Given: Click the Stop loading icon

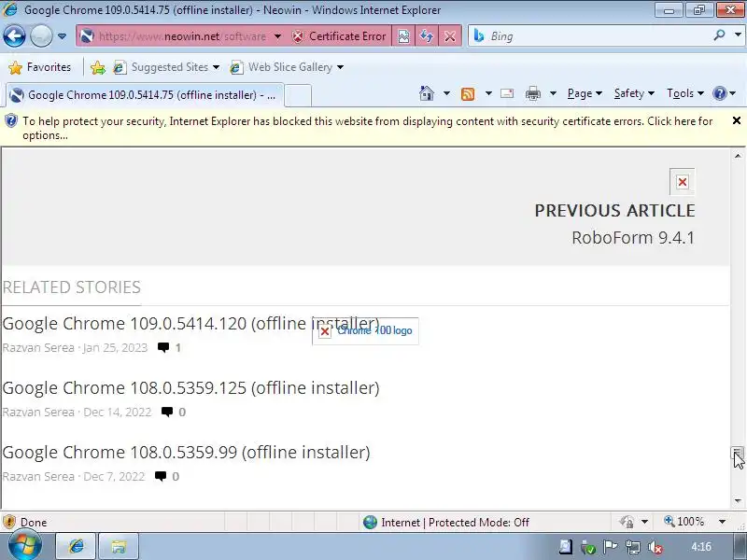Looking at the screenshot, I should click(x=450, y=36).
